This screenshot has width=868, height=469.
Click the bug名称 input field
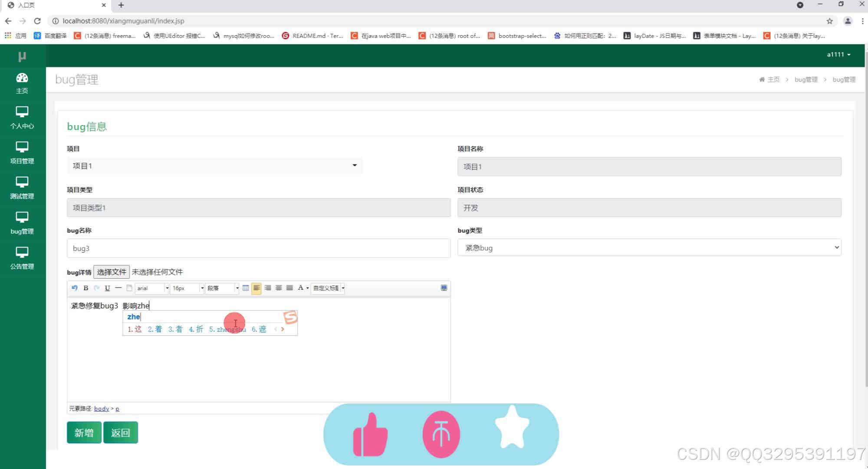(x=259, y=248)
